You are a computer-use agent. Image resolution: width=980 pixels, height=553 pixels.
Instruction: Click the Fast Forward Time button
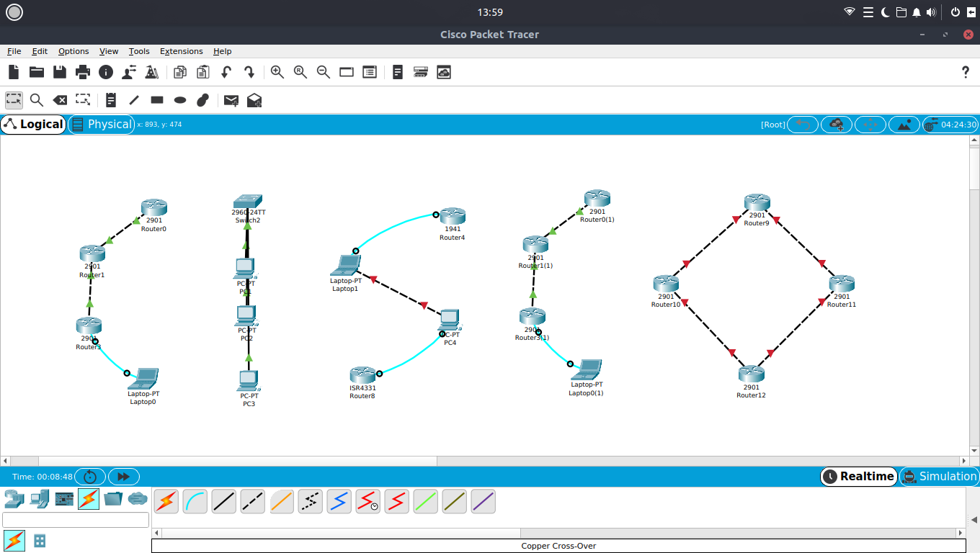(123, 476)
